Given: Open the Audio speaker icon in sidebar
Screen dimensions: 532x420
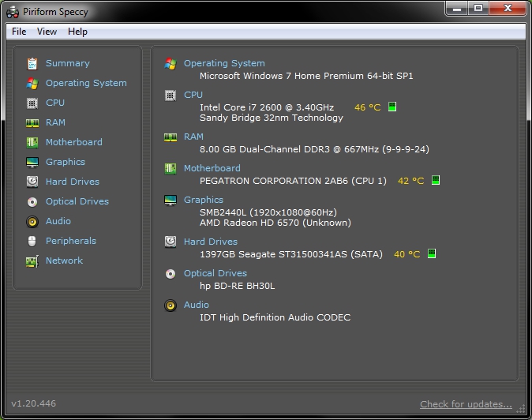Looking at the screenshot, I should [x=32, y=221].
